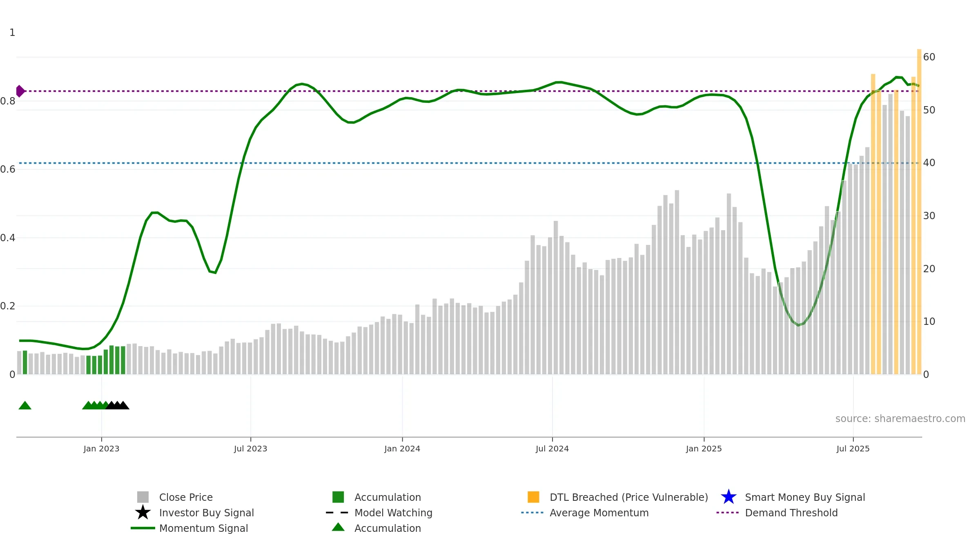Click the Demand Threshold purple dotted icon
Image resolution: width=980 pixels, height=551 pixels.
(x=728, y=513)
